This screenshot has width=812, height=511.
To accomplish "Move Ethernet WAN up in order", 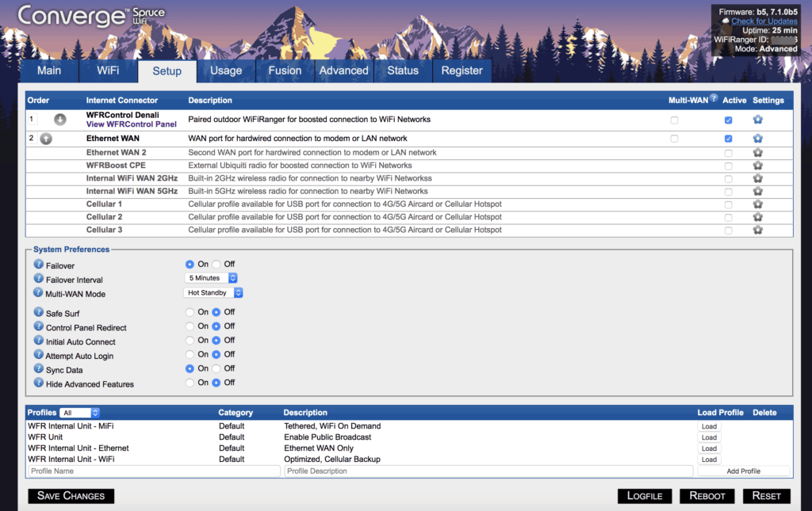I will tap(46, 139).
